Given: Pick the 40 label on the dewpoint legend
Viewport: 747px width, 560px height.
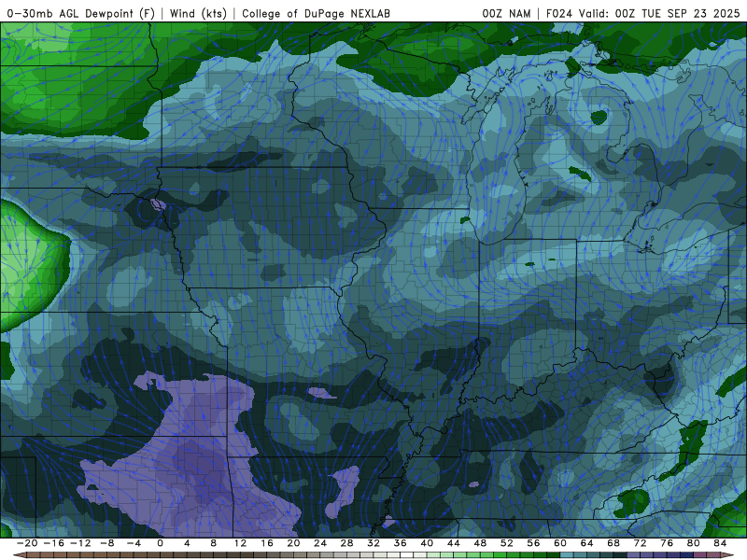Looking at the screenshot, I should 427,543.
